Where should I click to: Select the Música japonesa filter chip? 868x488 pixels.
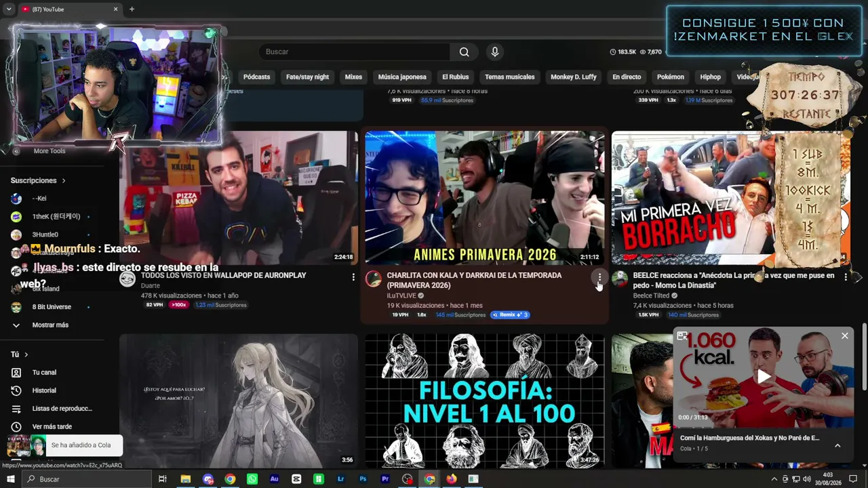click(x=402, y=77)
